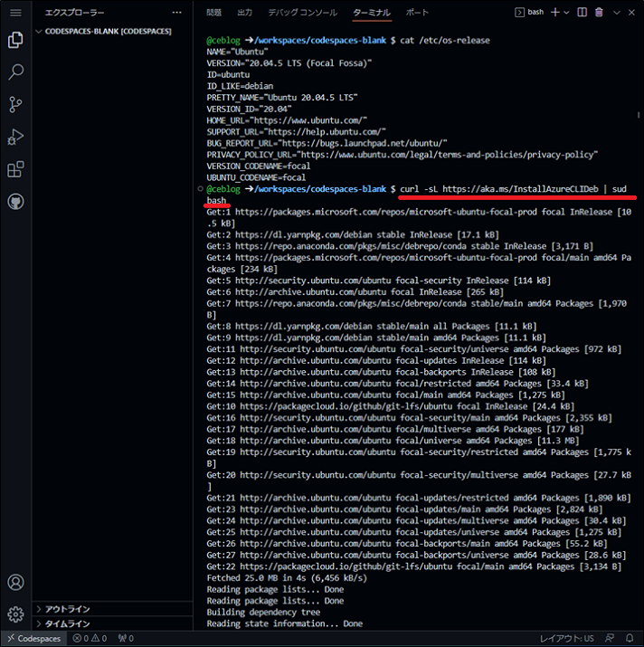The width and height of the screenshot is (644, 647).
Task: Open the hamburger application menu
Action: pyautogui.click(x=14, y=13)
